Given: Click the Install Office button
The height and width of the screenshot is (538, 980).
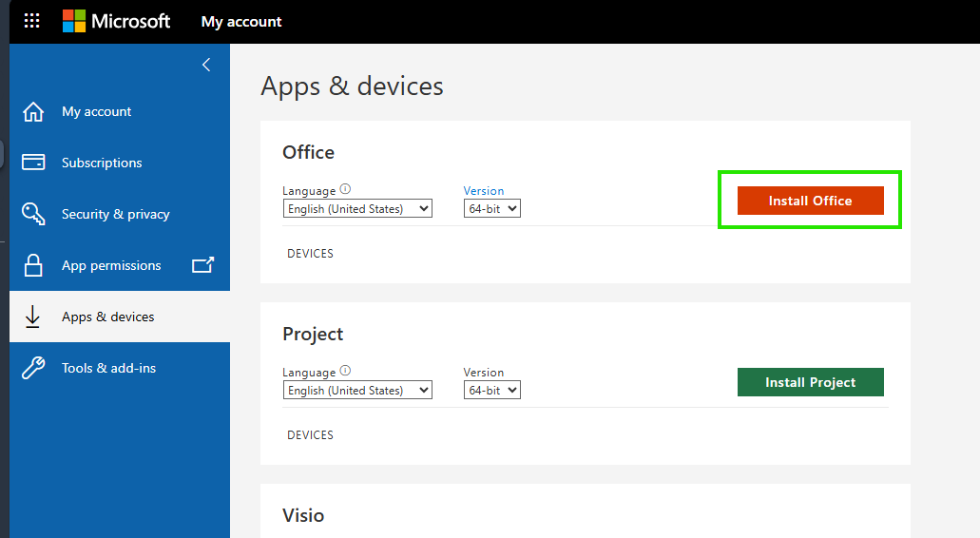Looking at the screenshot, I should pos(810,201).
